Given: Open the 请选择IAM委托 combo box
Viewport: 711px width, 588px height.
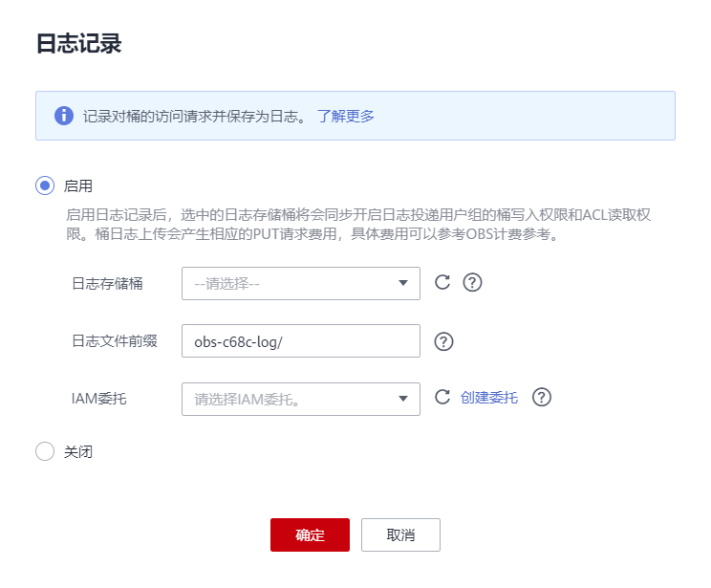Looking at the screenshot, I should (287, 399).
